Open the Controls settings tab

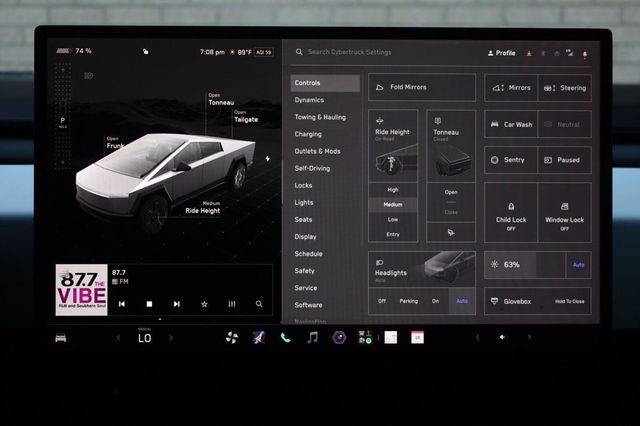click(x=325, y=83)
